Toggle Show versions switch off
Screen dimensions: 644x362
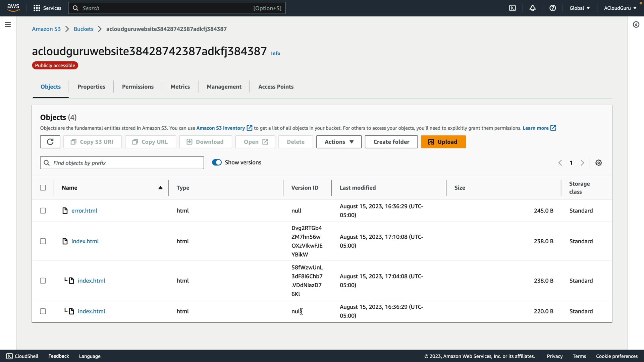click(x=217, y=163)
